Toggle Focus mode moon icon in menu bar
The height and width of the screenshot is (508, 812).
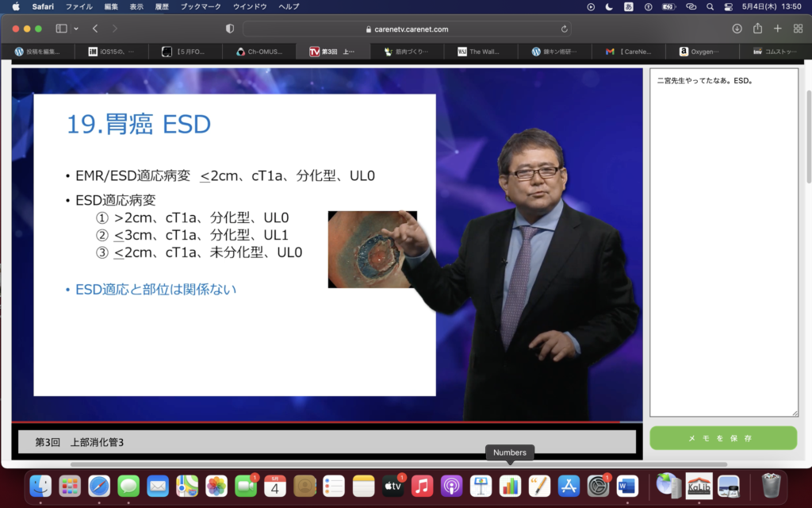(x=609, y=6)
